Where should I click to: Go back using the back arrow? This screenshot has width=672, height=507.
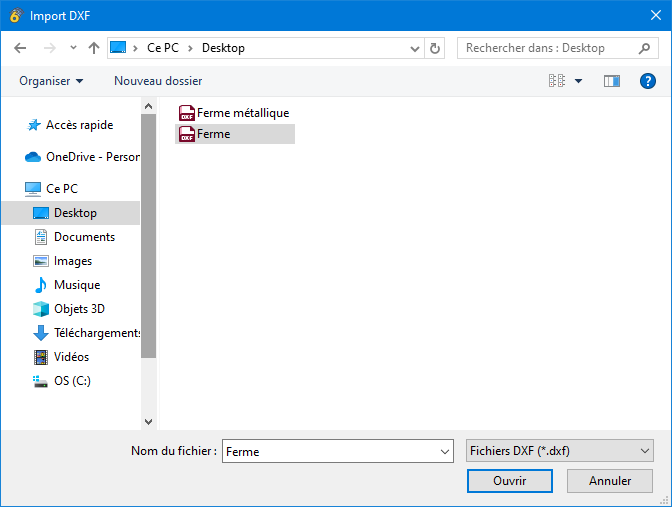tap(20, 48)
